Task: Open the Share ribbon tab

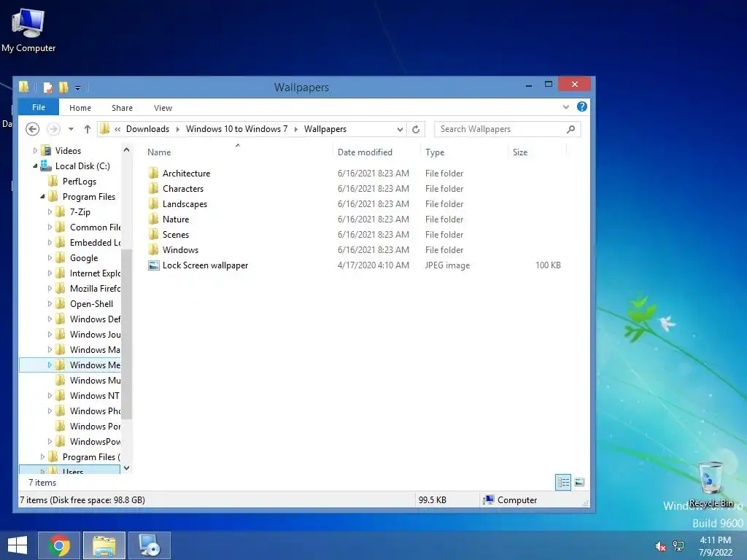Action: click(122, 108)
